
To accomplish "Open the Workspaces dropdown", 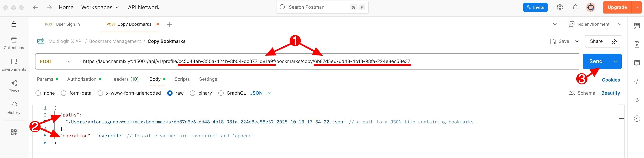I will coord(100,8).
